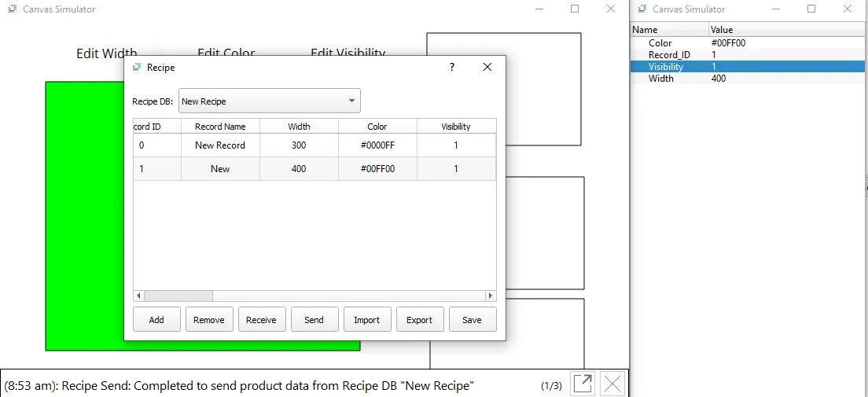Open the Recipe DB dropdown
The width and height of the screenshot is (868, 397).
(x=269, y=101)
